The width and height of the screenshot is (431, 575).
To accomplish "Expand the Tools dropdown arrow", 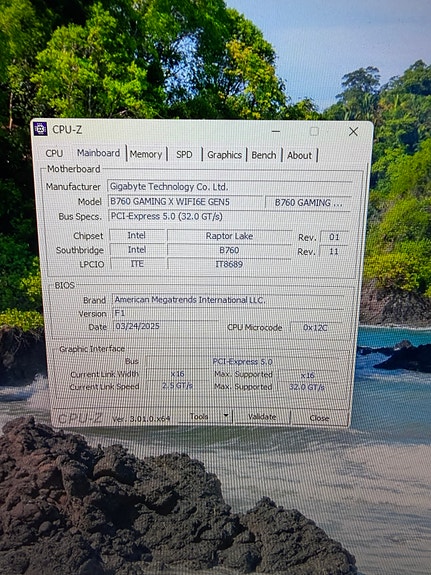I will tap(226, 416).
